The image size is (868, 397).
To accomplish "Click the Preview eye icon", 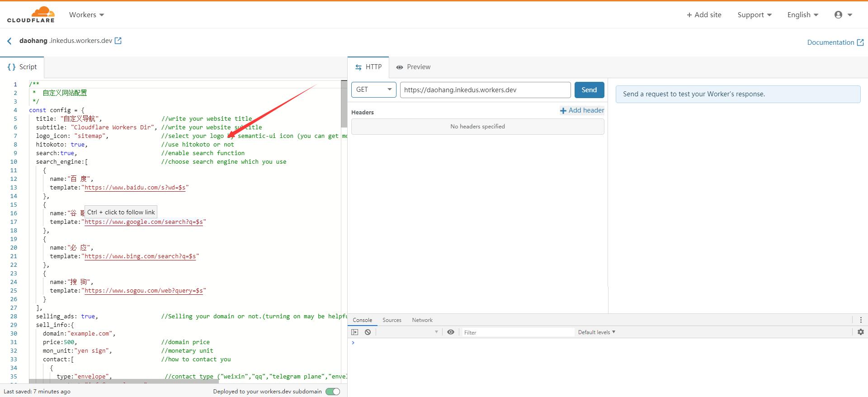I will point(400,67).
